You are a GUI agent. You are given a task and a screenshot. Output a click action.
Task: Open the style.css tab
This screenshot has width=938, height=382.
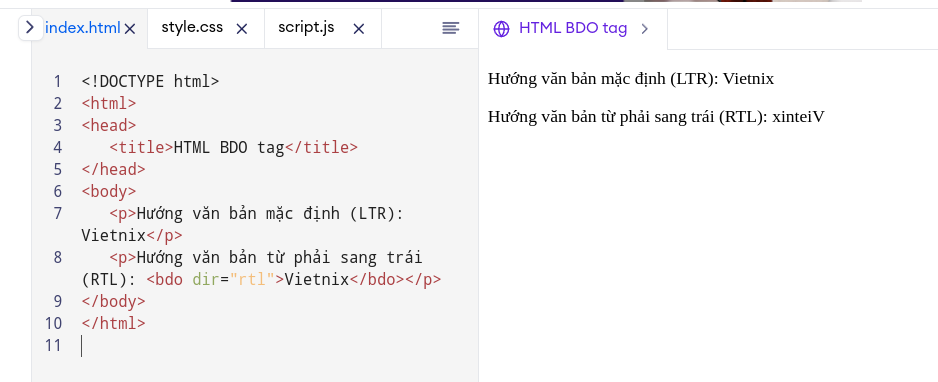click(x=192, y=27)
